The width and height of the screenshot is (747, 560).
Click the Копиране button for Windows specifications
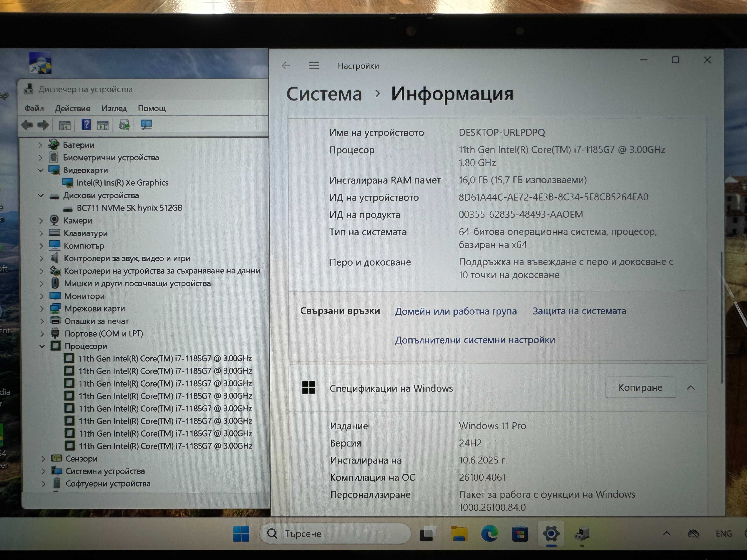[x=640, y=388]
